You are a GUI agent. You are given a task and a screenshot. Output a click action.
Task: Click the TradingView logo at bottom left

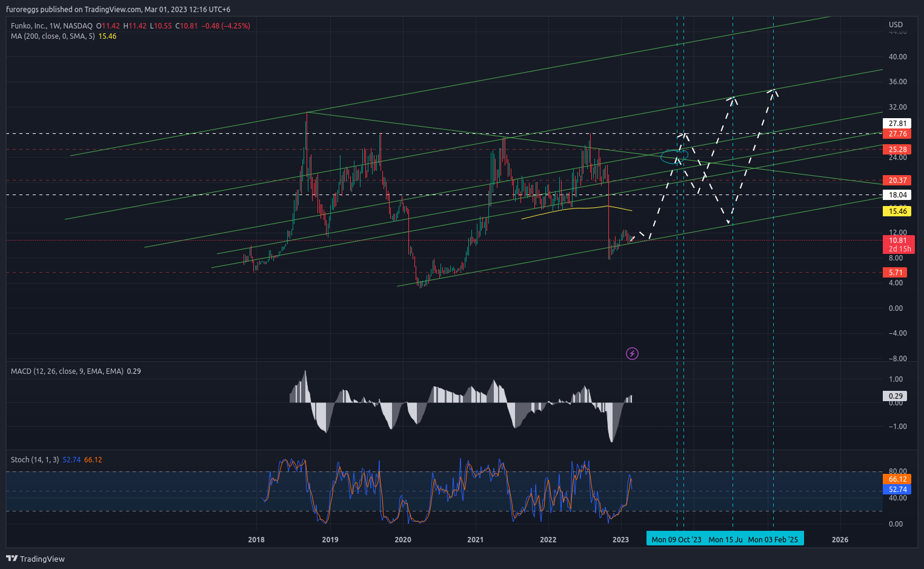pyautogui.click(x=35, y=559)
